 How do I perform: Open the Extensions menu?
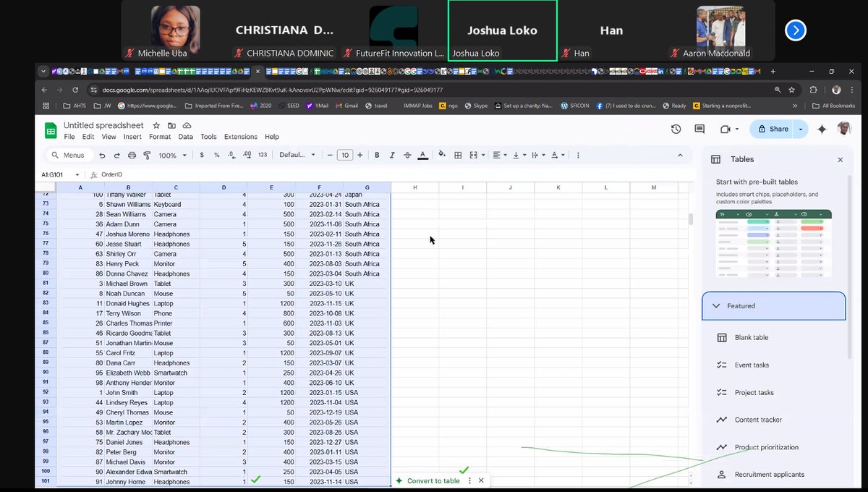pos(241,137)
